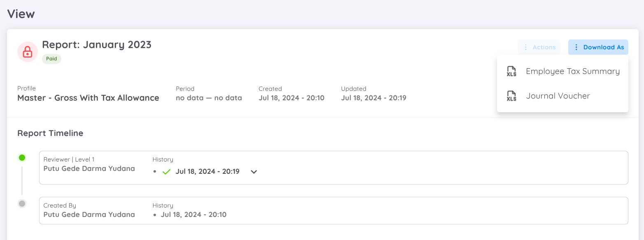Select the XLS icon beside Journal Voucher
Viewport: 644px width, 240px height.
pos(511,96)
